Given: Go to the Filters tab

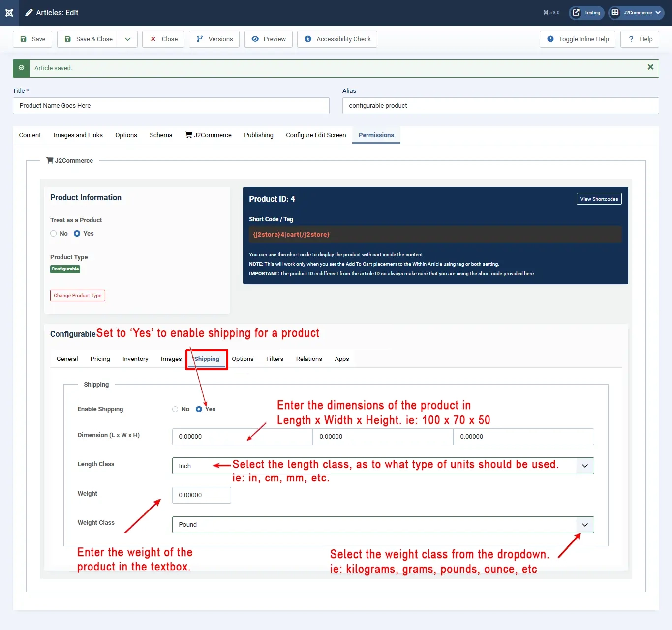Looking at the screenshot, I should [275, 359].
